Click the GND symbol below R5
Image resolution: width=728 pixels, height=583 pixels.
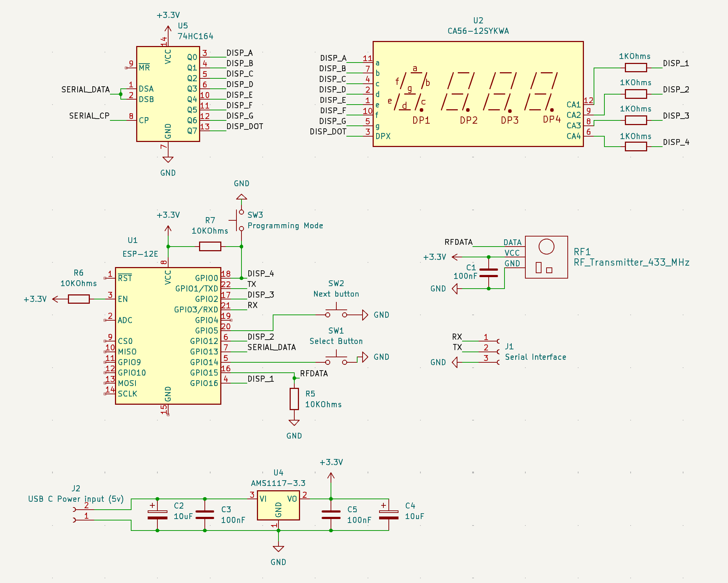pyautogui.click(x=294, y=423)
